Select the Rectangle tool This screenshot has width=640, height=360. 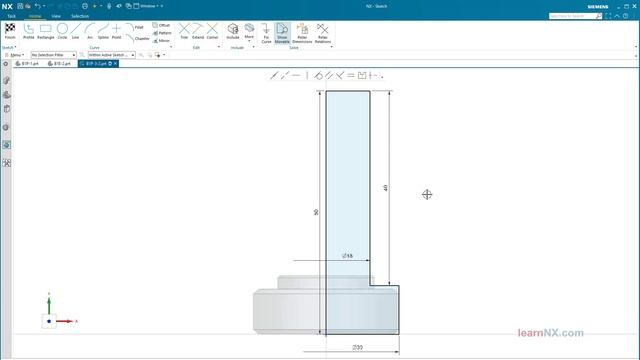coord(45,31)
